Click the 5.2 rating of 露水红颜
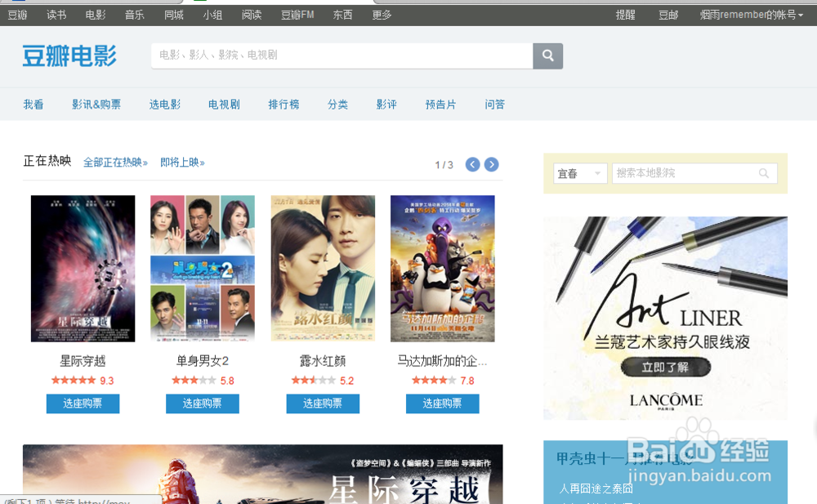This screenshot has width=817, height=504. click(347, 381)
